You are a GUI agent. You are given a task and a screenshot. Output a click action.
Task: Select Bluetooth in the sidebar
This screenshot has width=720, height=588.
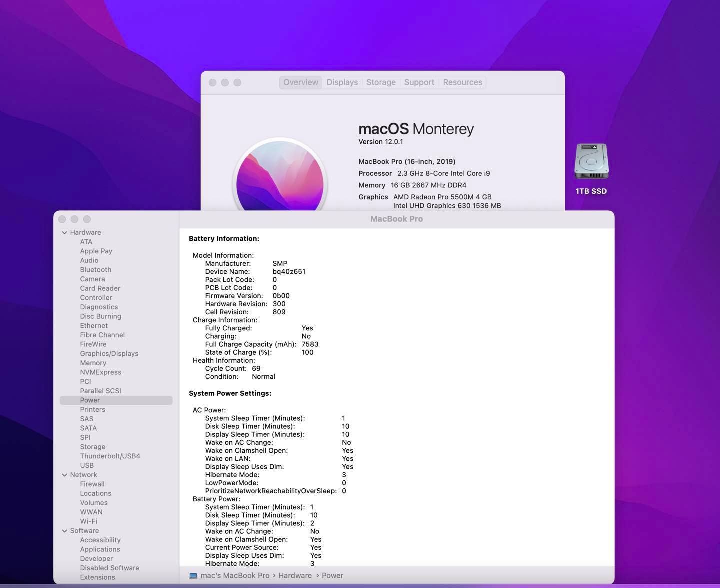(x=96, y=270)
